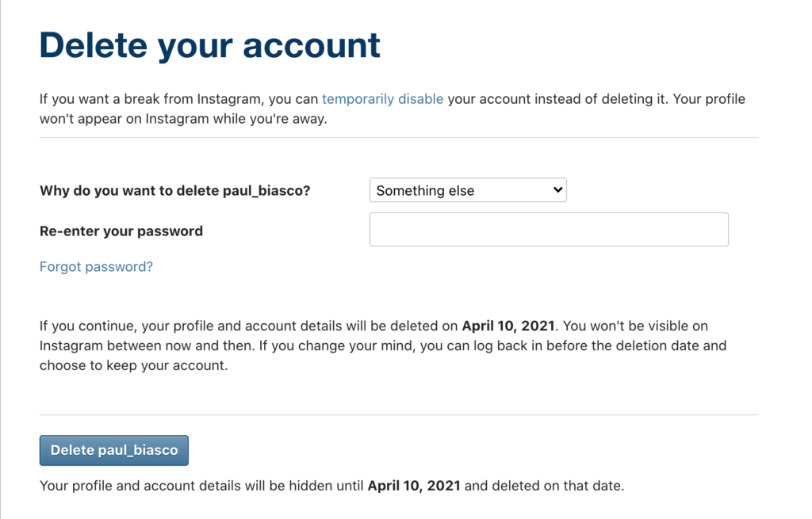Open the 'Something else' reason dropdown
812x519 pixels.
tap(468, 190)
